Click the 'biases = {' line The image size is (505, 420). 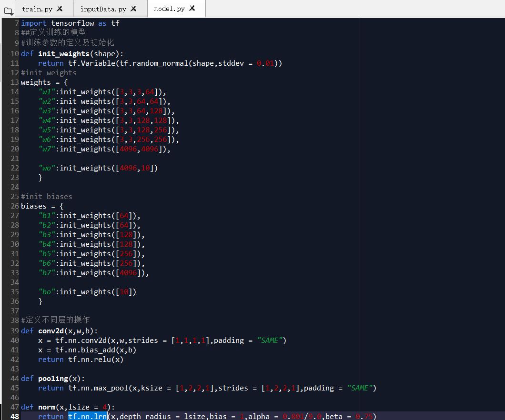tap(42, 206)
